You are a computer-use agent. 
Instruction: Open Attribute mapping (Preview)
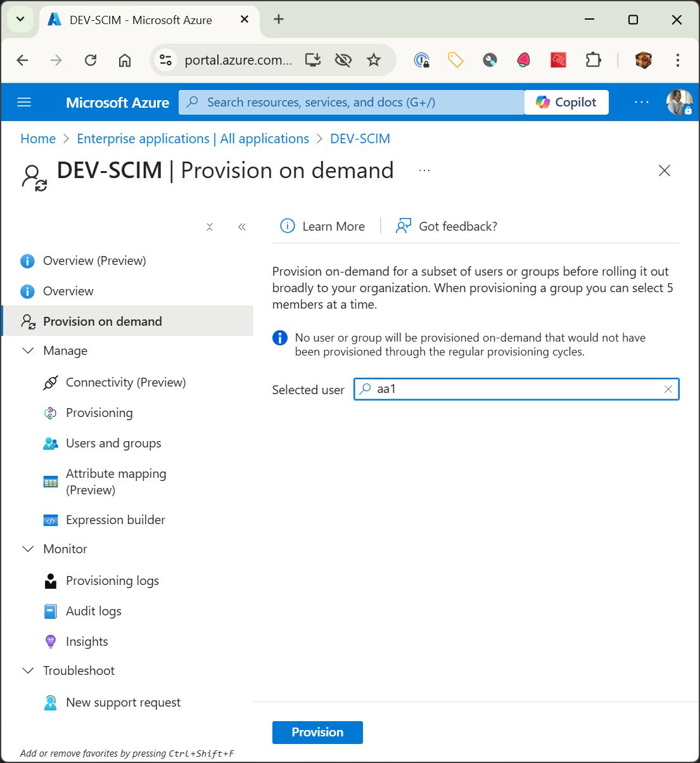[x=116, y=481]
